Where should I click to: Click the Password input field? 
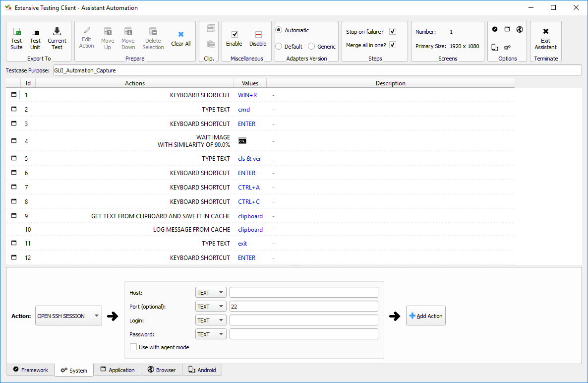(304, 334)
